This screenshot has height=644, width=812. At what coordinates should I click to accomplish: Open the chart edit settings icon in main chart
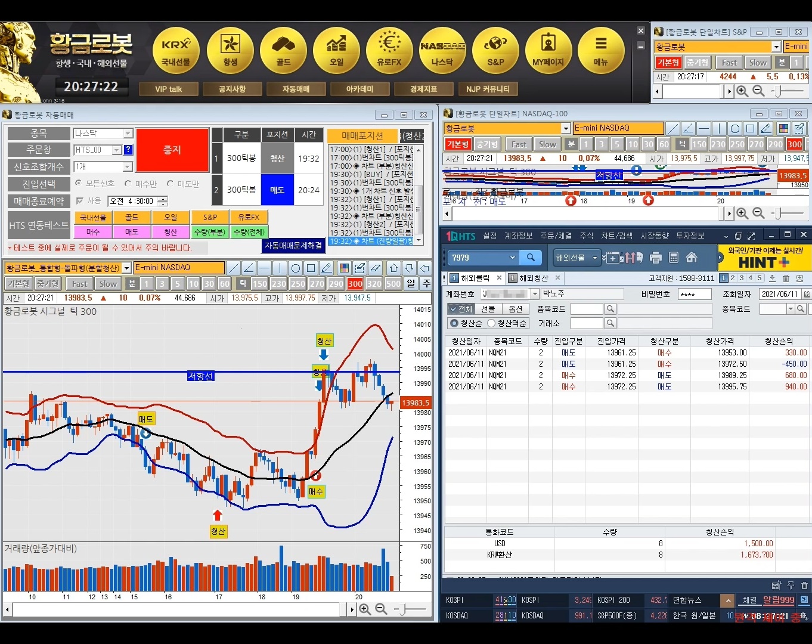[359, 268]
